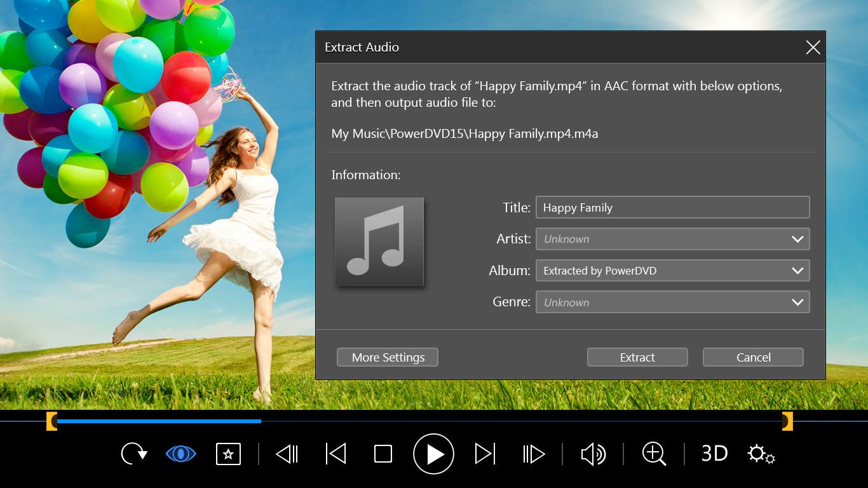Stop video playback
868x488 pixels.
click(x=383, y=454)
